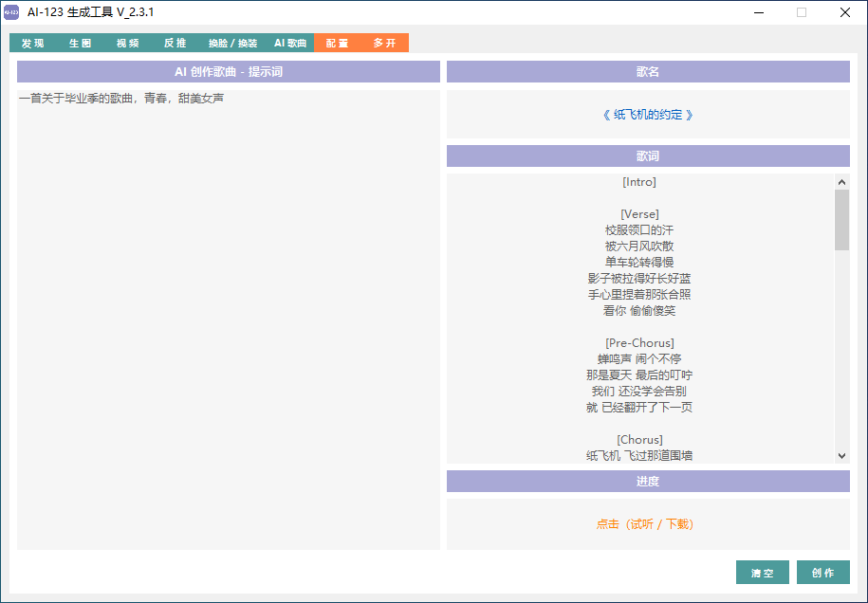
Task: Go to the 换脸 / 换装 tab
Action: point(232,44)
